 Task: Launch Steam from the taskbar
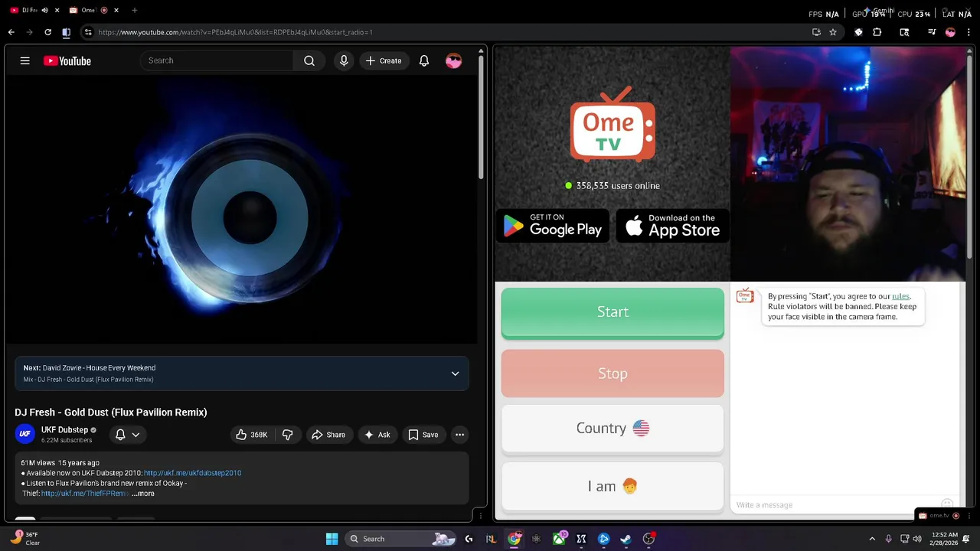[626, 539]
